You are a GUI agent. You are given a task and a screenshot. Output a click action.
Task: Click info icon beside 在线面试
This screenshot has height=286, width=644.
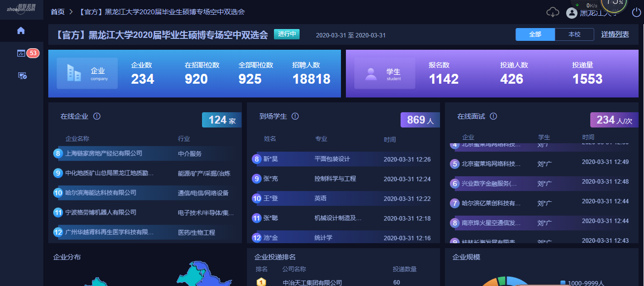(493, 117)
